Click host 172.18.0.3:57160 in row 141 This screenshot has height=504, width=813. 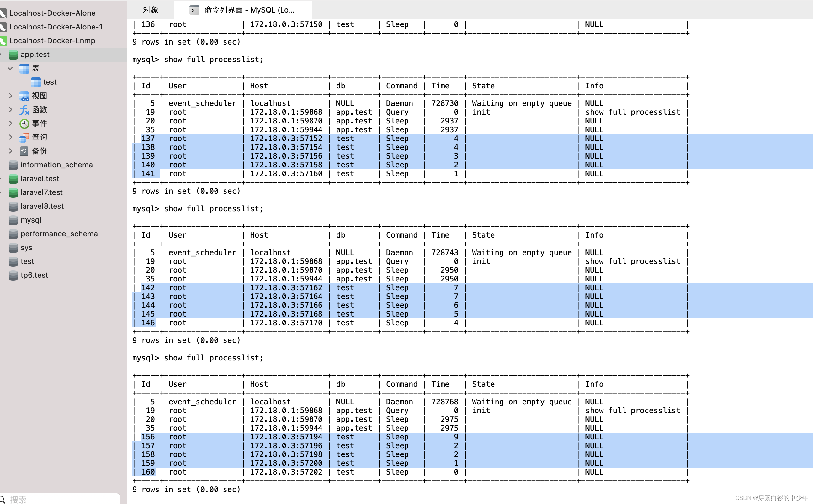coord(286,174)
